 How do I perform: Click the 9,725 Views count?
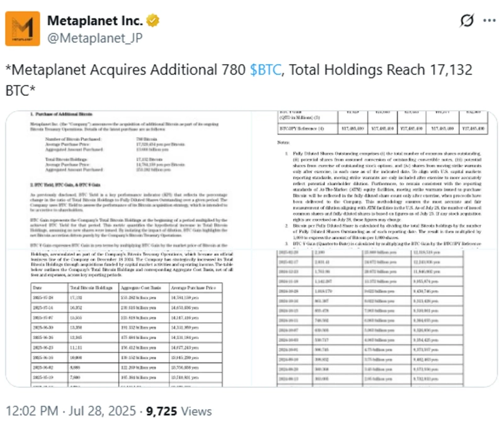[x=179, y=411]
